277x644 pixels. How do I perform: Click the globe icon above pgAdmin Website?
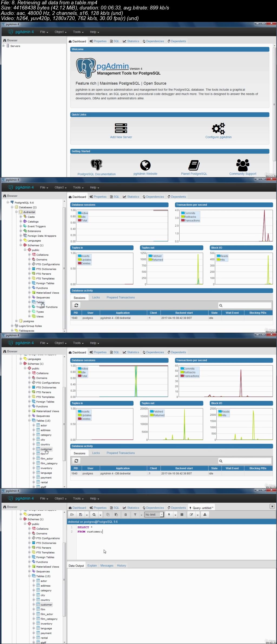[145, 165]
